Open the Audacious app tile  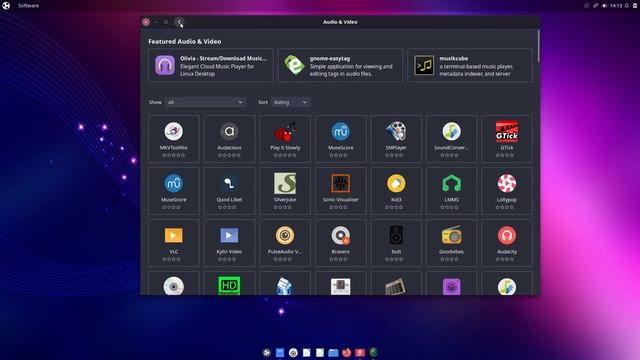click(x=229, y=139)
